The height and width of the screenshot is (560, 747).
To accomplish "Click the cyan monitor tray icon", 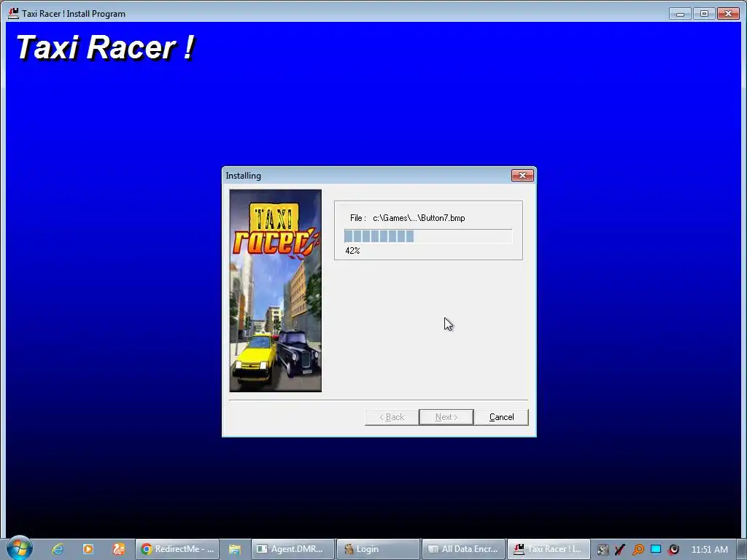I will [x=656, y=550].
